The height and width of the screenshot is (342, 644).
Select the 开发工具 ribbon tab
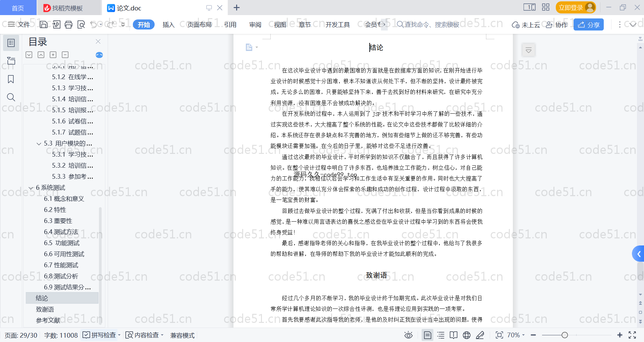[337, 24]
